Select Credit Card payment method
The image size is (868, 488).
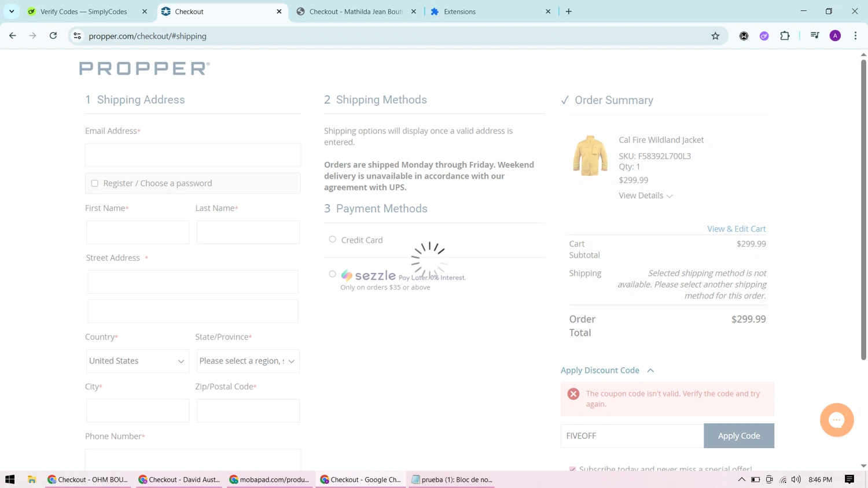pyautogui.click(x=332, y=239)
